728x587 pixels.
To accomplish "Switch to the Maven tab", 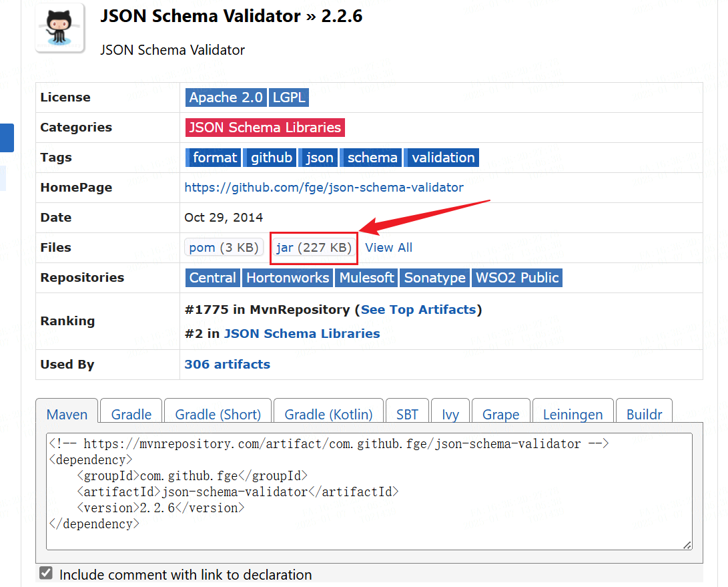I will click(67, 411).
